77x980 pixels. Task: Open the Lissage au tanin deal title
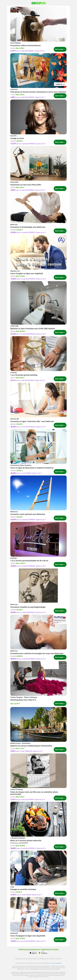[x=17, y=139]
